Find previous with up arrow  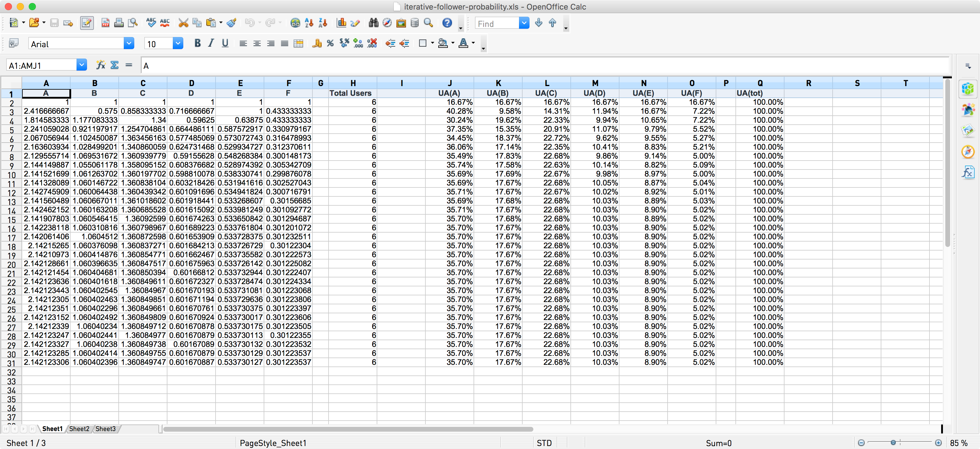(552, 23)
